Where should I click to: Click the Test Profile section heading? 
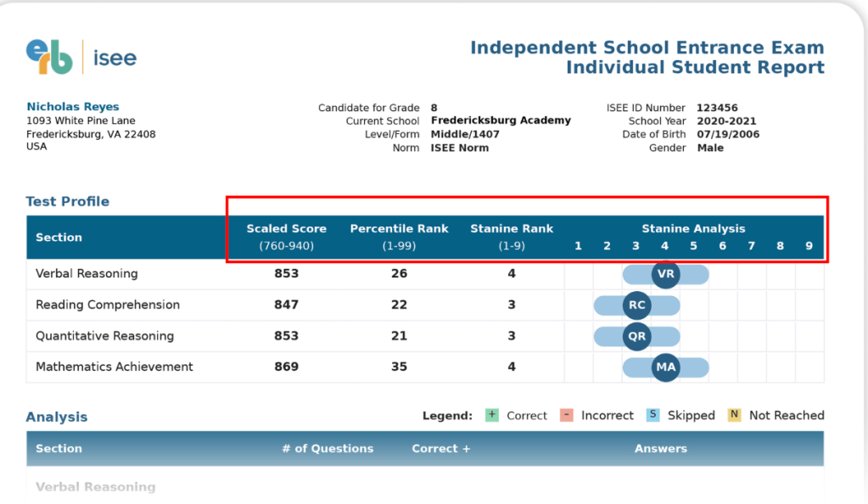point(68,202)
